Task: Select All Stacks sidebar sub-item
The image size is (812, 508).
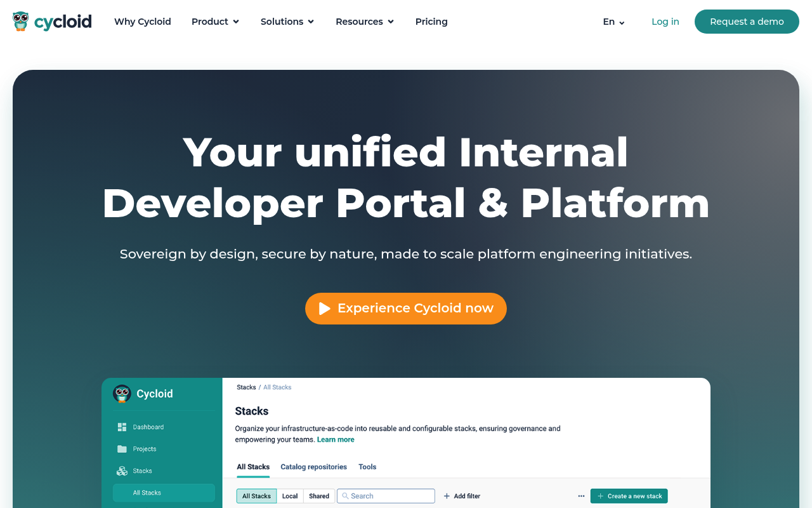Action: point(164,493)
